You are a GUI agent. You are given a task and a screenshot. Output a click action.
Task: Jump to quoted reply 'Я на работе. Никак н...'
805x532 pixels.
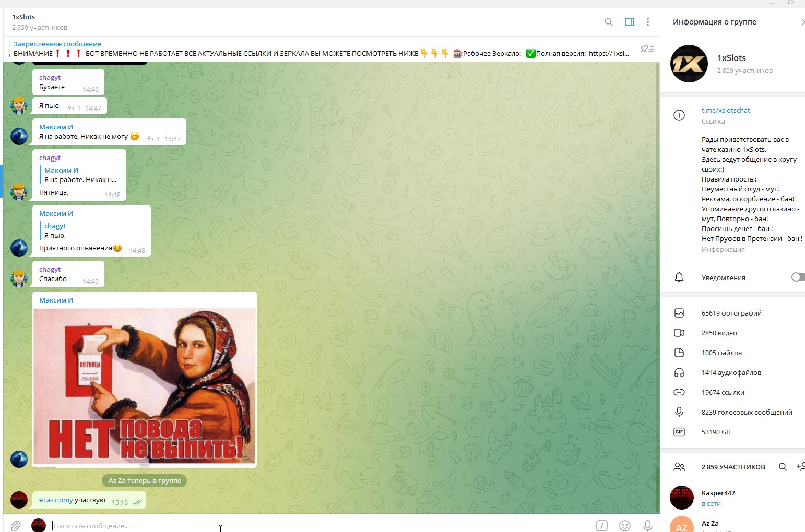(x=80, y=175)
